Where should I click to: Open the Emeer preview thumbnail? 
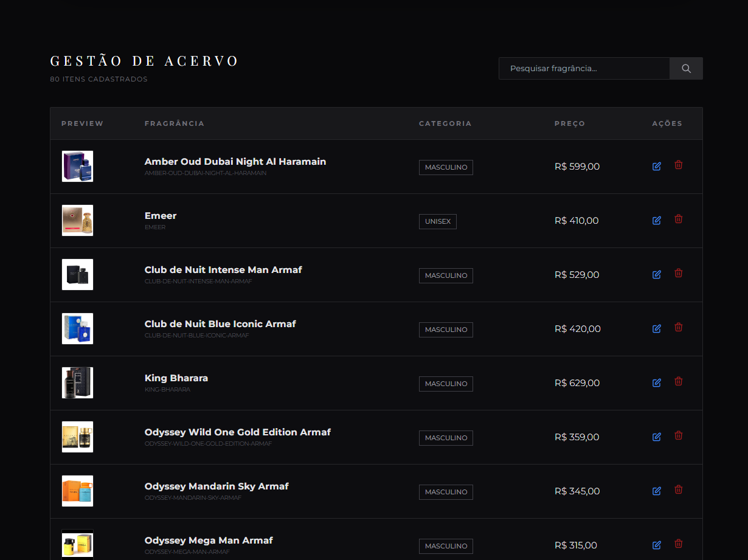coord(77,220)
